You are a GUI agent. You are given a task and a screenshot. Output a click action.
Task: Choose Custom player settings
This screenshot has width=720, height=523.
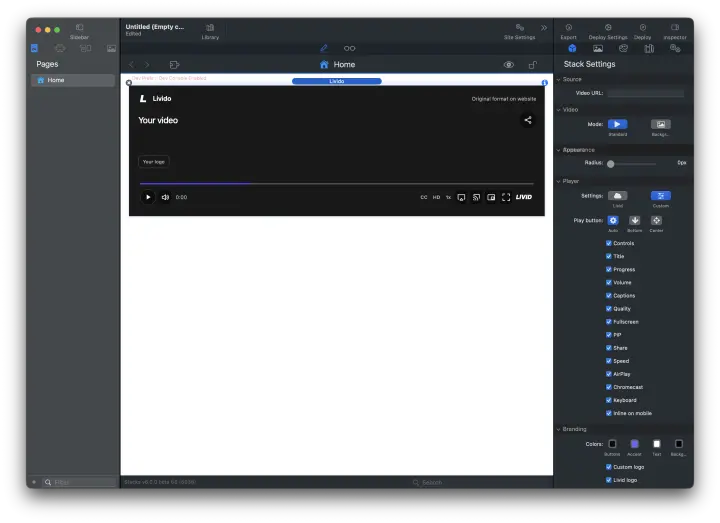pos(661,196)
